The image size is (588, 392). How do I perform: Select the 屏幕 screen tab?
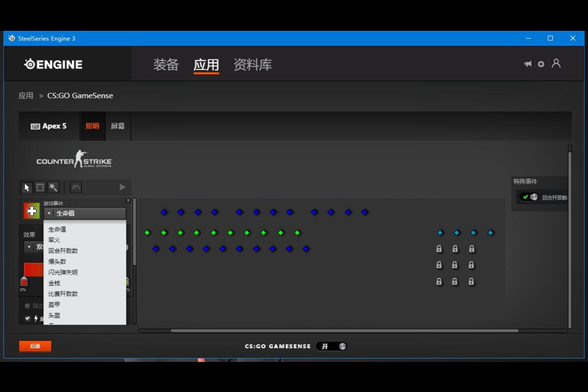click(118, 126)
